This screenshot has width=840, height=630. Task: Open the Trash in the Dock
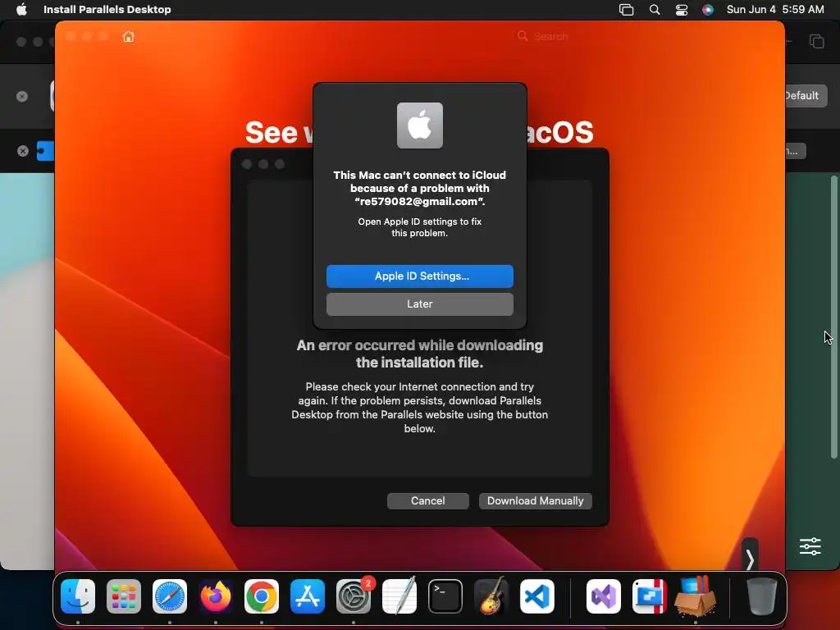[761, 596]
